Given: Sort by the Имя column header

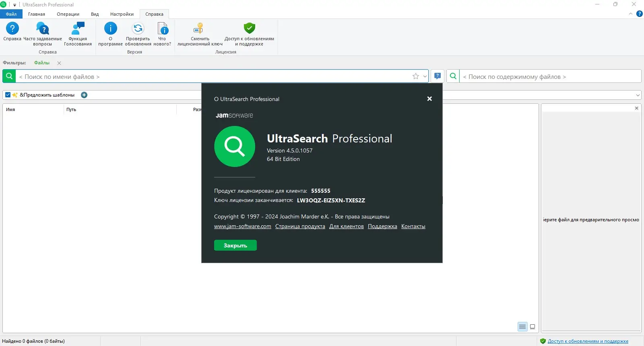Looking at the screenshot, I should [33, 109].
